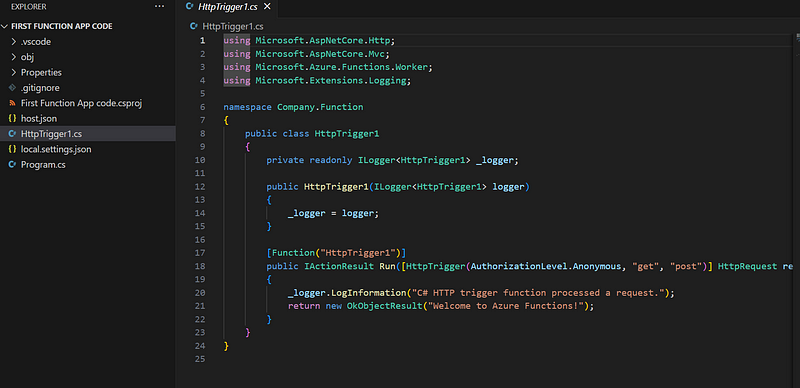Image resolution: width=800 pixels, height=388 pixels.
Task: Open the Explorer more actions ellipsis
Action: coord(160,7)
